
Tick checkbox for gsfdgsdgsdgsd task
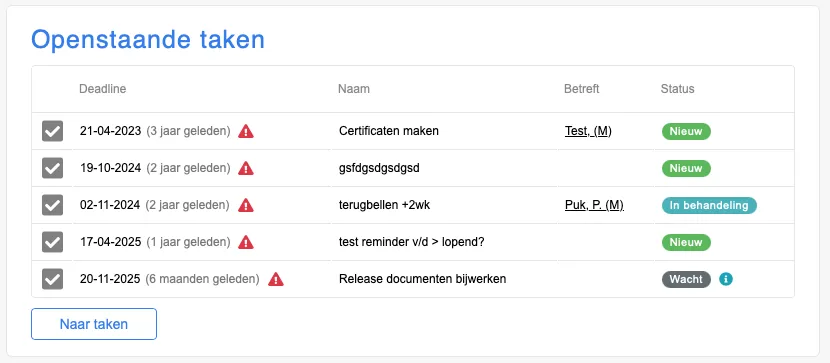click(x=52, y=168)
